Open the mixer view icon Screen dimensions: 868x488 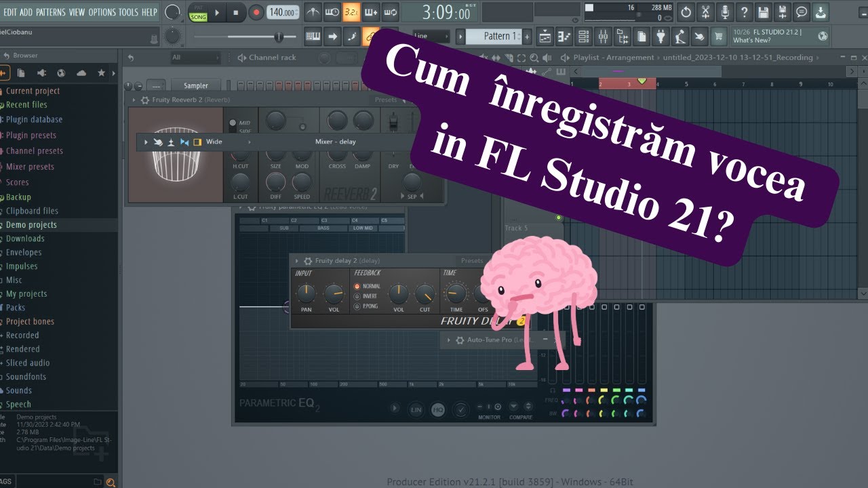click(602, 36)
